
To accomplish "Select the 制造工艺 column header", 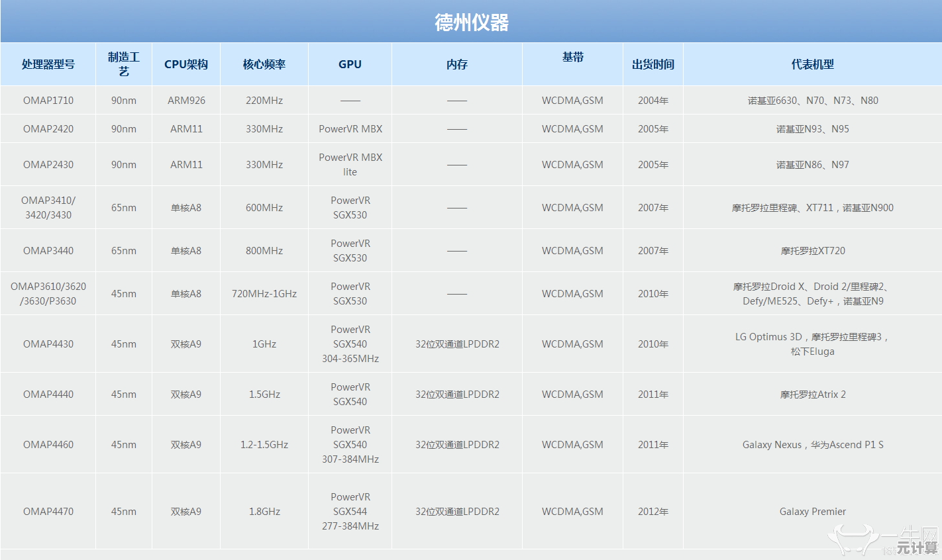I will point(124,64).
